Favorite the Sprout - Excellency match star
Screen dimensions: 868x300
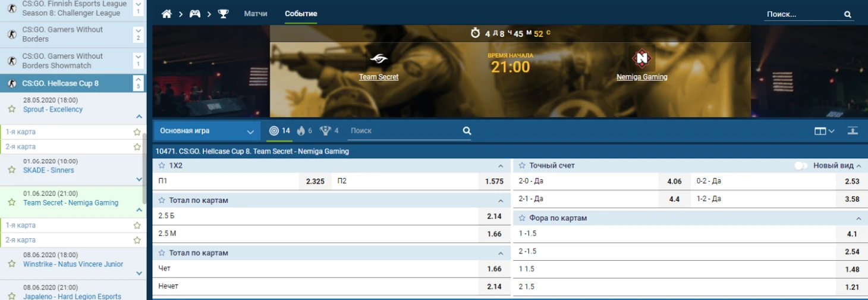11,110
